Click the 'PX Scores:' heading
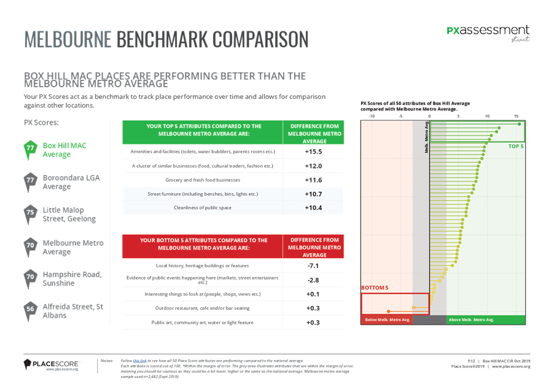 pyautogui.click(x=41, y=123)
